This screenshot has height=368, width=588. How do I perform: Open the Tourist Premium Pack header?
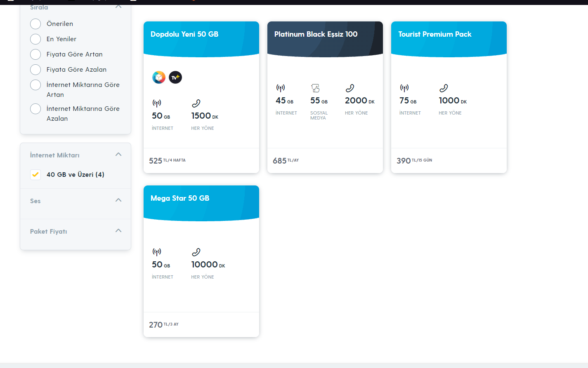tap(435, 34)
